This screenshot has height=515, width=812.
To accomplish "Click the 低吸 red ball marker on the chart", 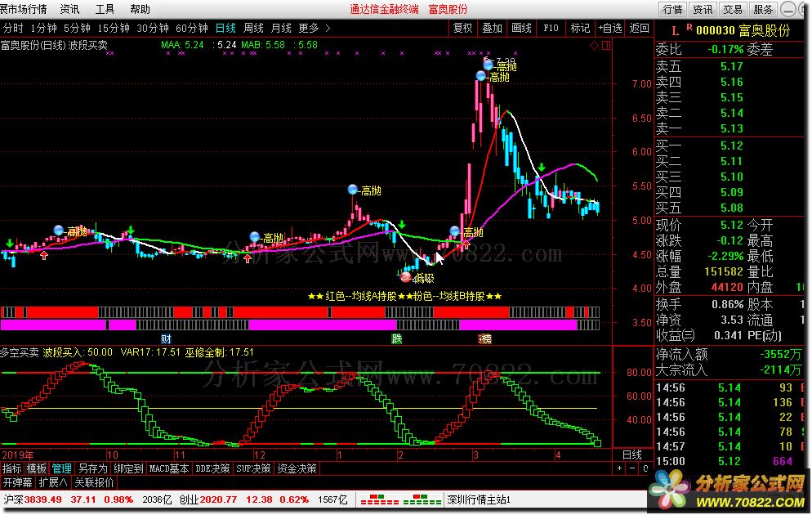I will [x=406, y=277].
